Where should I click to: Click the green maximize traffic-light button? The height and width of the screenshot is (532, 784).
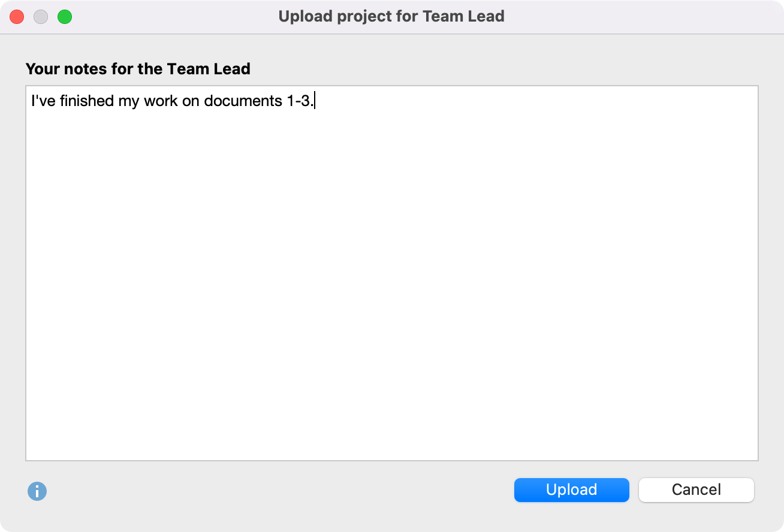[65, 16]
